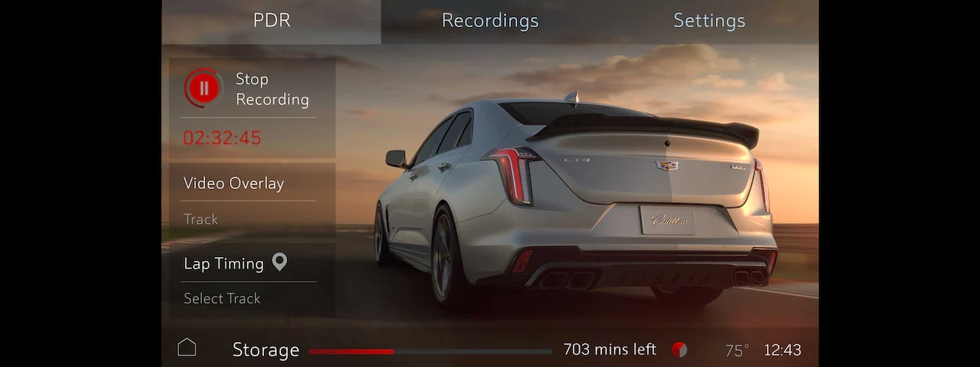Image resolution: width=980 pixels, height=367 pixels.
Task: Open the Lap Timing option
Action: point(224,263)
